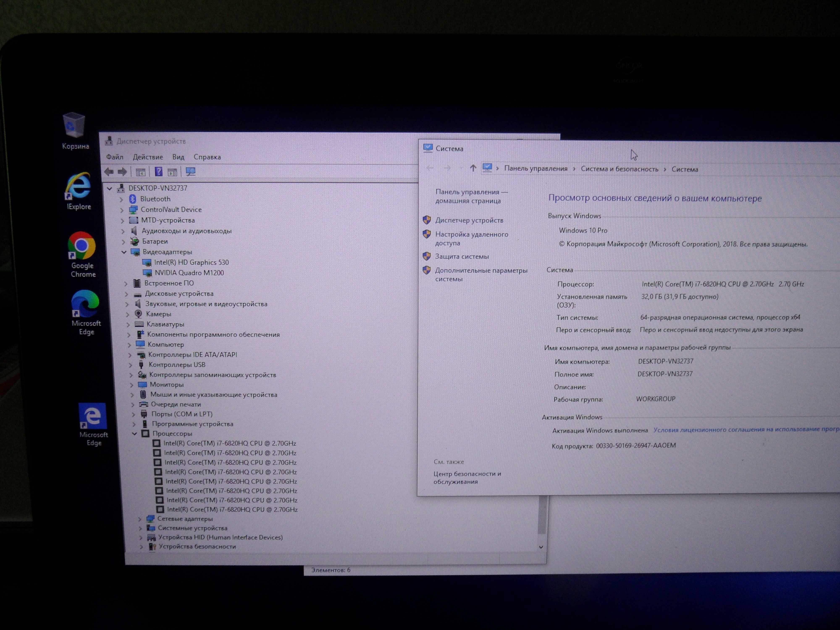Click the Device Manager vertical scrollbar thumb
Screen dimensions: 840x630
(543, 514)
